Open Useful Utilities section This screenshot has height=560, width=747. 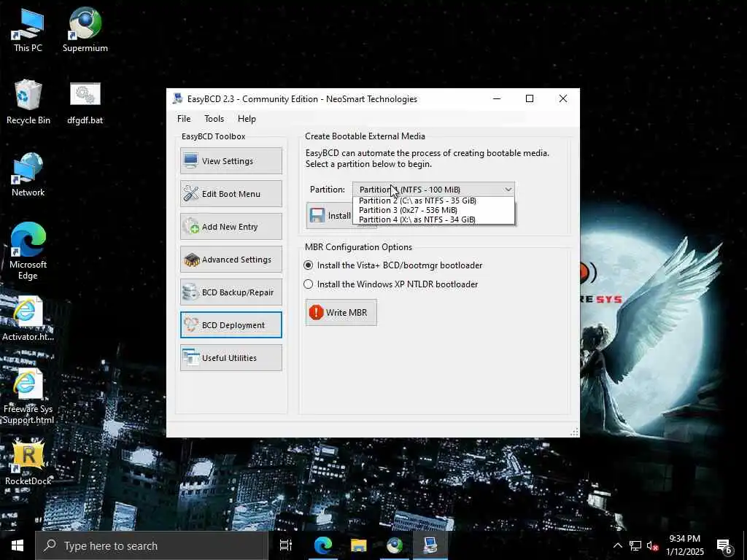click(231, 358)
